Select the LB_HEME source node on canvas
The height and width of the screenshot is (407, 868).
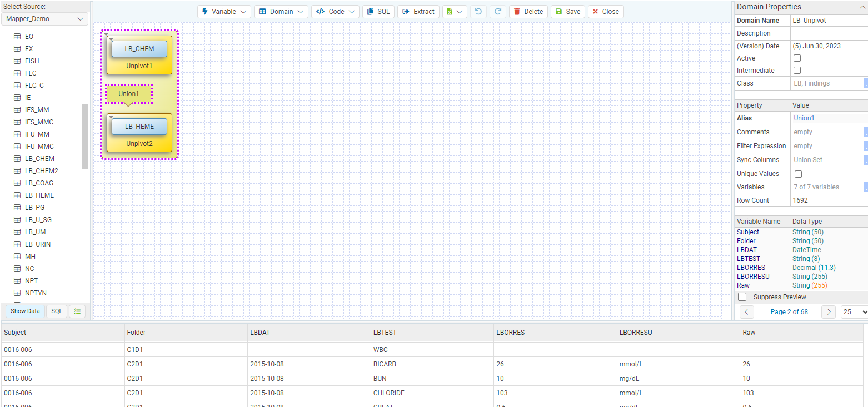[x=139, y=127]
